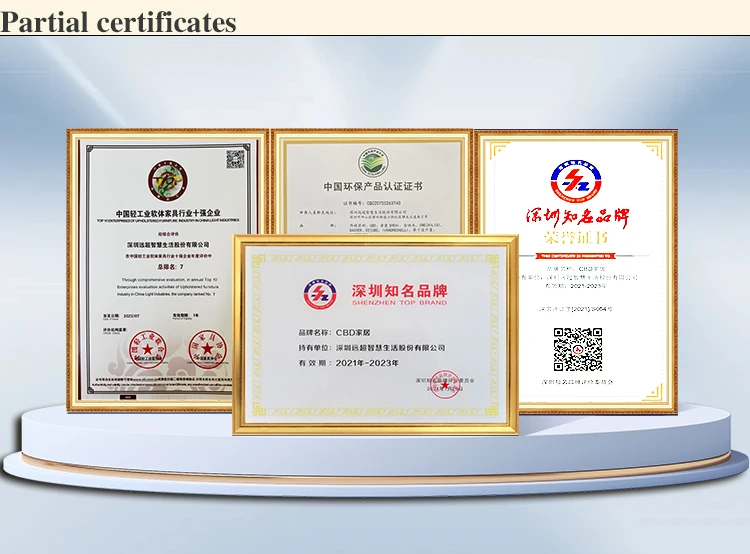750x554 pixels.
Task: Click green round logo on environmental certificate
Action: (x=373, y=162)
